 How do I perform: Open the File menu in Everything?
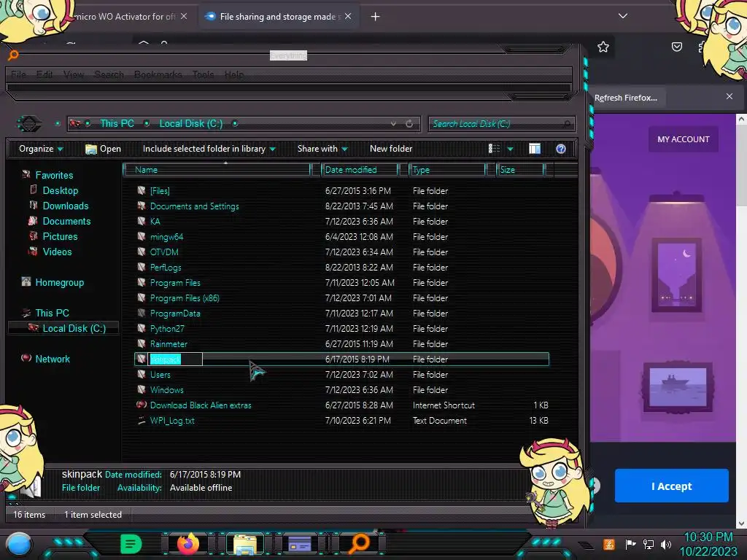click(x=18, y=75)
